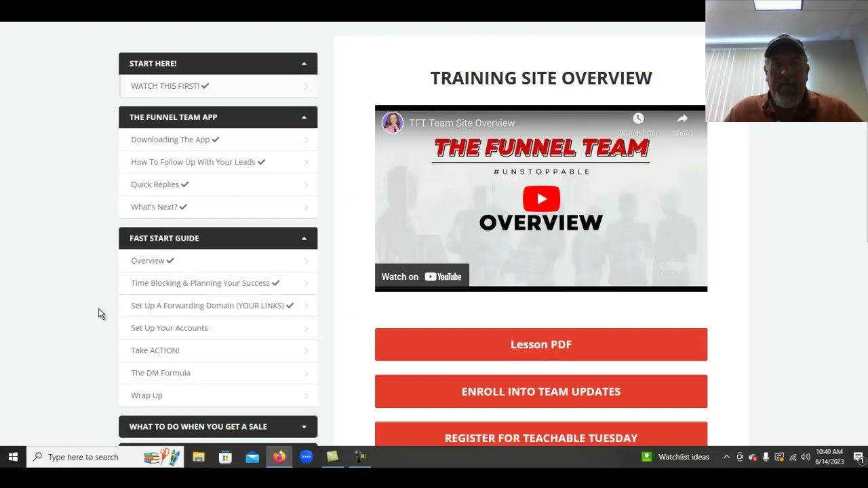Open the Quick Replies lesson
Image resolution: width=868 pixels, height=488 pixels.
[218, 184]
